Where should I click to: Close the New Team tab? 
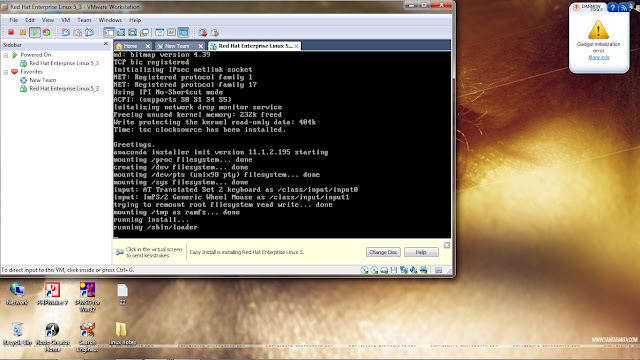coord(200,46)
